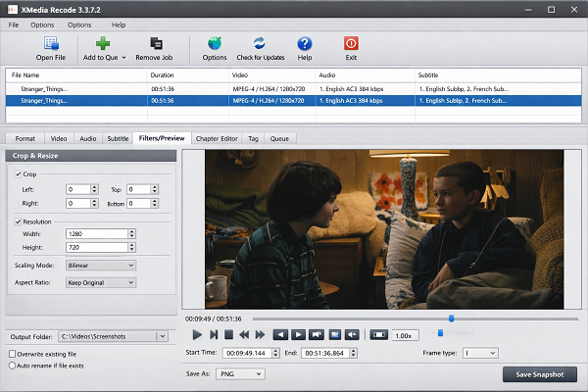Switch to the Chapter Editor tab

pyautogui.click(x=216, y=139)
